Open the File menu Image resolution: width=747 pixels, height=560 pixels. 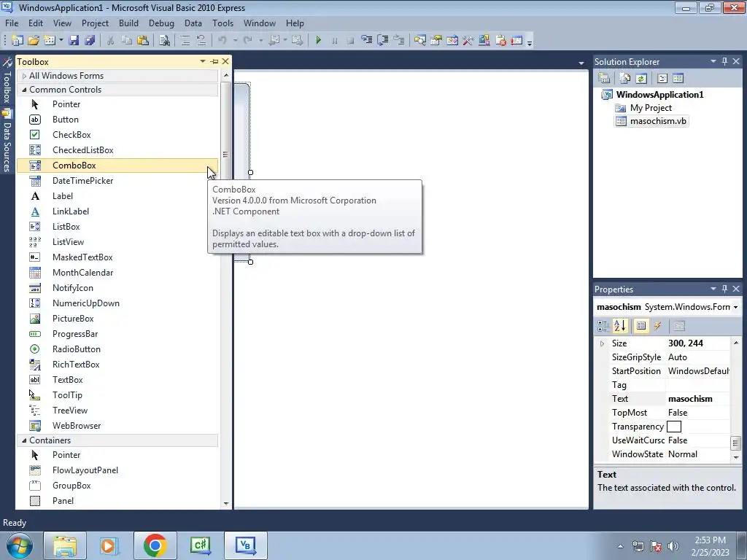point(12,23)
